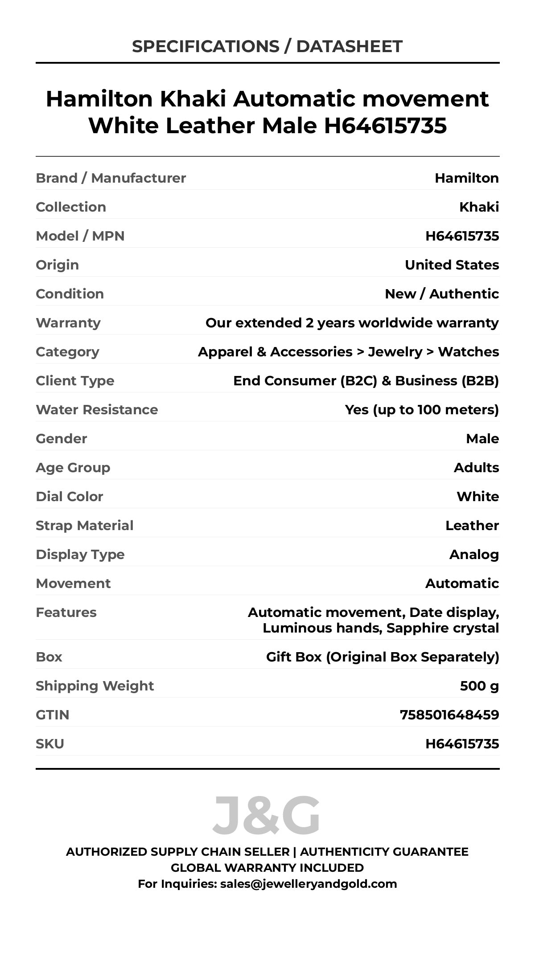
Task: Click the Specifications / Datasheet heading
Action: click(267, 46)
